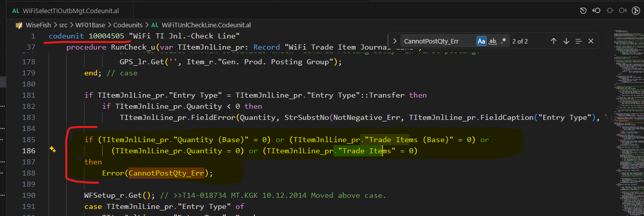
Task: Click the middle commit circle icon
Action: coord(610,10)
